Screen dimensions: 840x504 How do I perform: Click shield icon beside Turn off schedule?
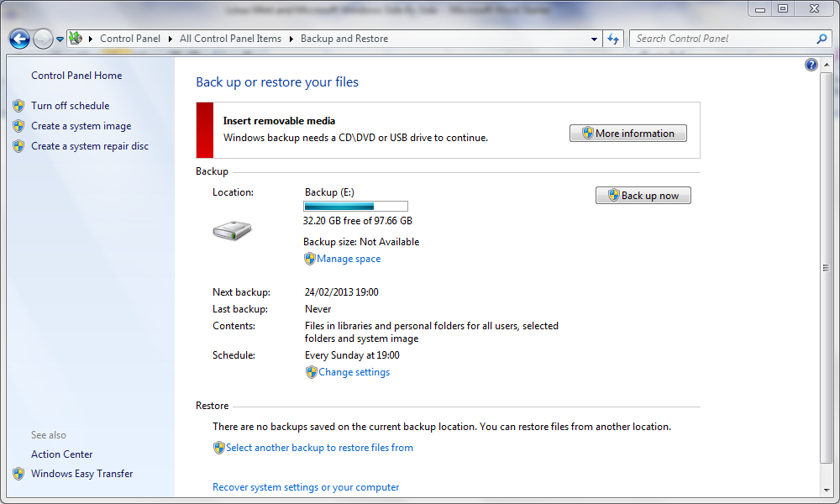[x=18, y=106]
